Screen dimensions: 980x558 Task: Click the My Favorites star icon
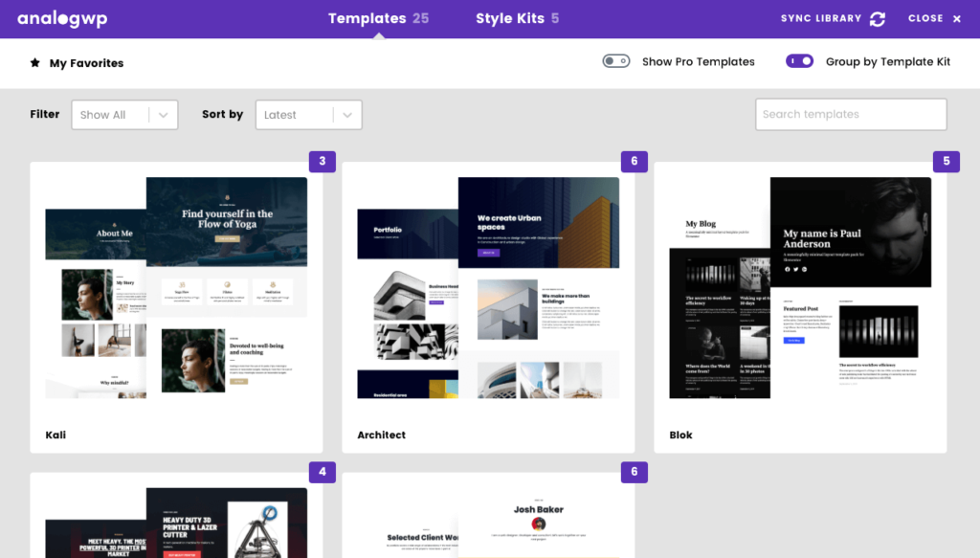[x=35, y=62]
